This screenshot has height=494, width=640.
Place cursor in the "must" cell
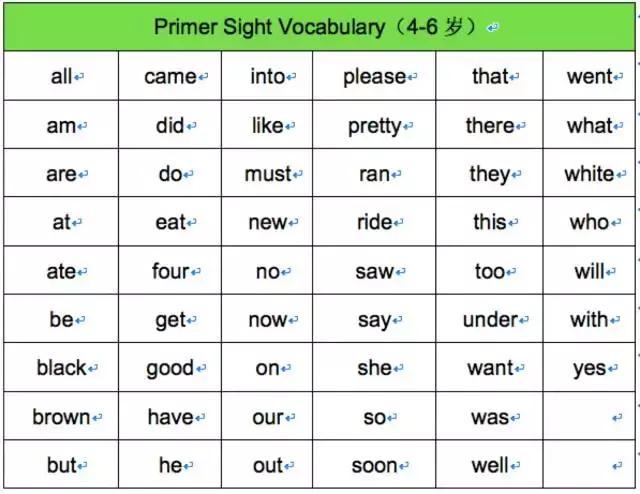tap(267, 174)
